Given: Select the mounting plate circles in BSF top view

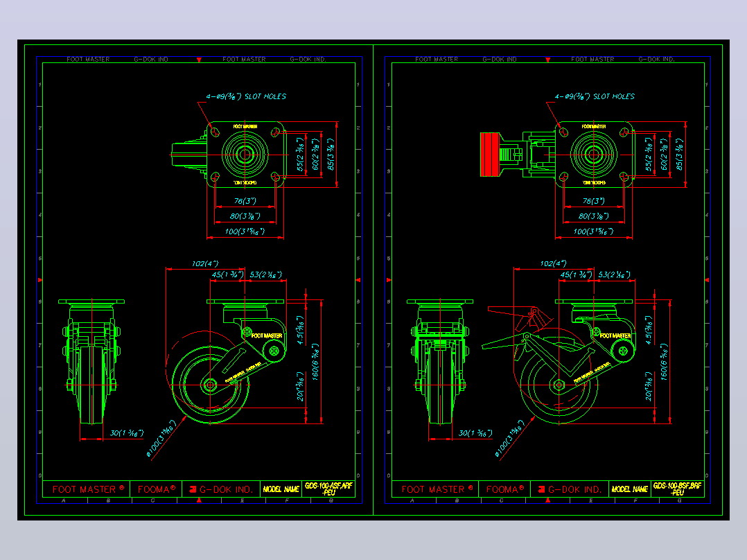Looking at the screenshot, I should click(593, 155).
